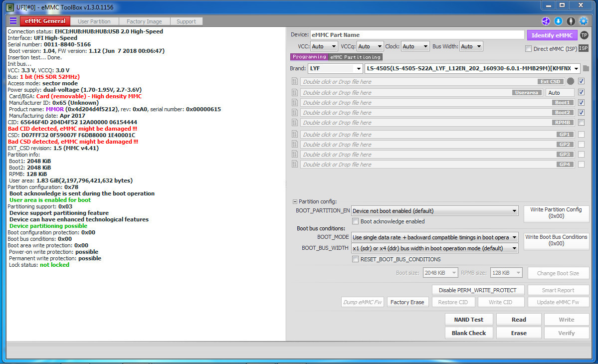
Task: Click the round TP icon
Action: pyautogui.click(x=584, y=35)
